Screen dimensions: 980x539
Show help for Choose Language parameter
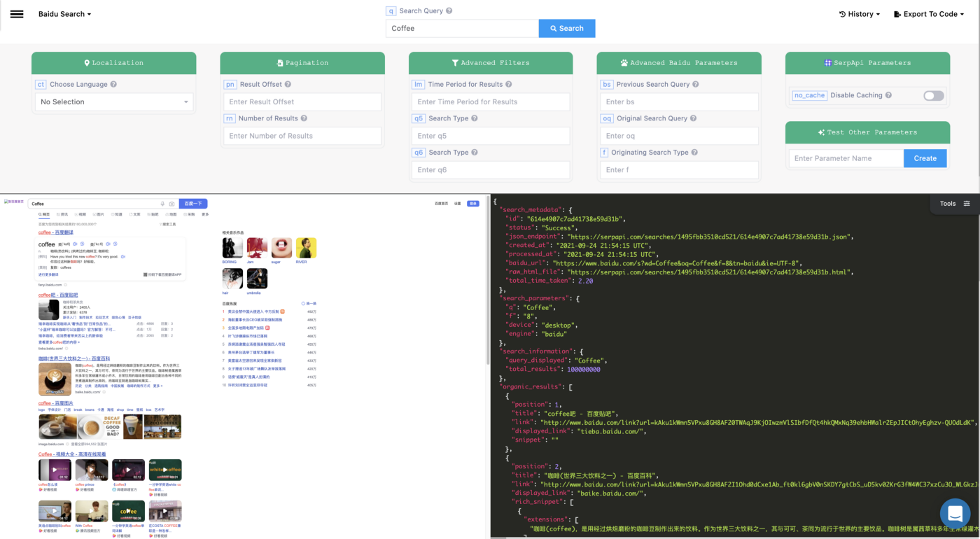point(113,85)
